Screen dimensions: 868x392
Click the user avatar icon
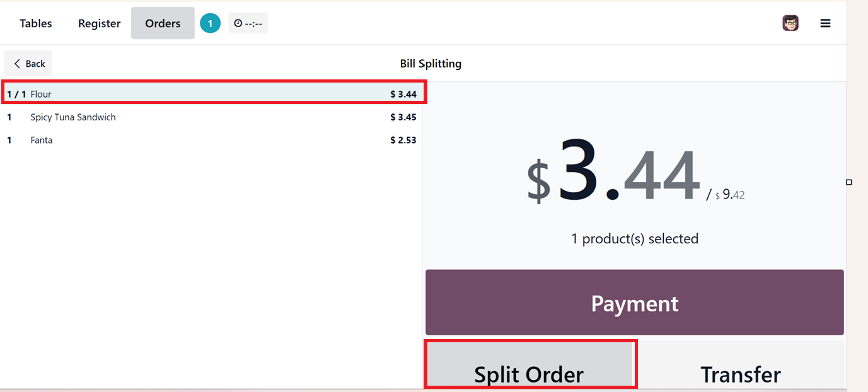[x=790, y=23]
